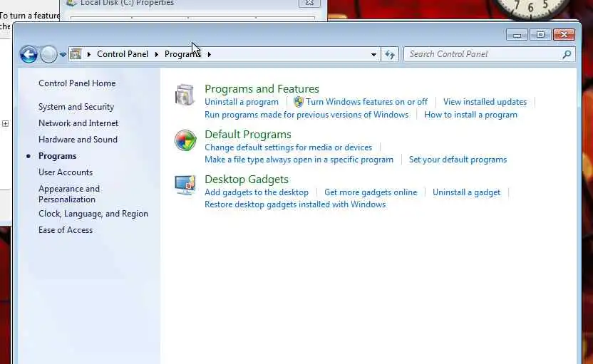Click Add gadgets to the desktop
This screenshot has width=593, height=364.
point(257,192)
